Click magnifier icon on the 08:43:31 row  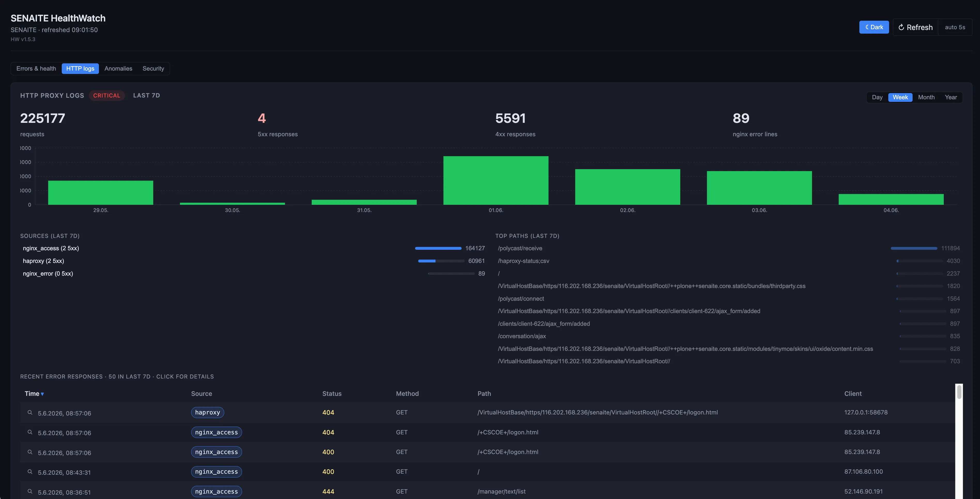click(x=30, y=472)
